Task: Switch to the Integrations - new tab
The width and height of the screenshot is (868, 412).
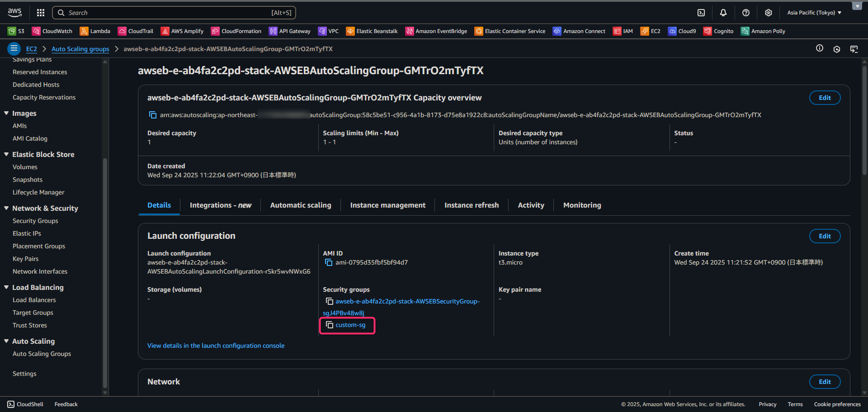Action: coord(221,205)
